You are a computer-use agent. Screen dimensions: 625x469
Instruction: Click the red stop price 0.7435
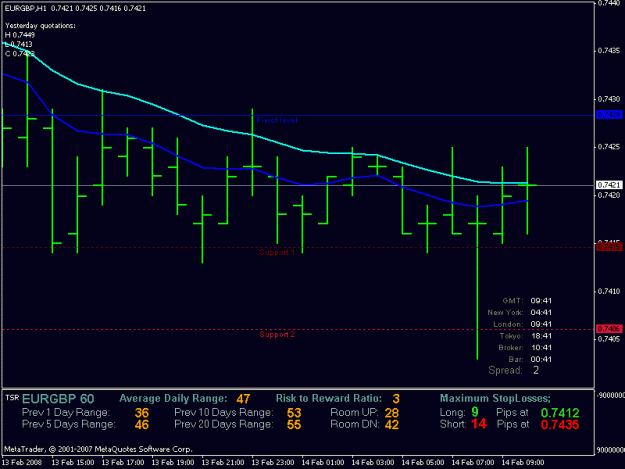pos(560,425)
